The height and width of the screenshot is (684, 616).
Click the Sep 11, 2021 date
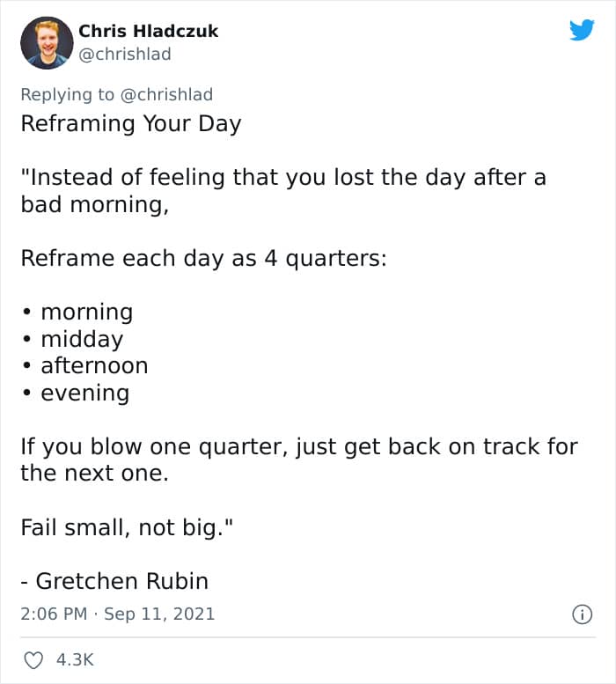click(159, 614)
